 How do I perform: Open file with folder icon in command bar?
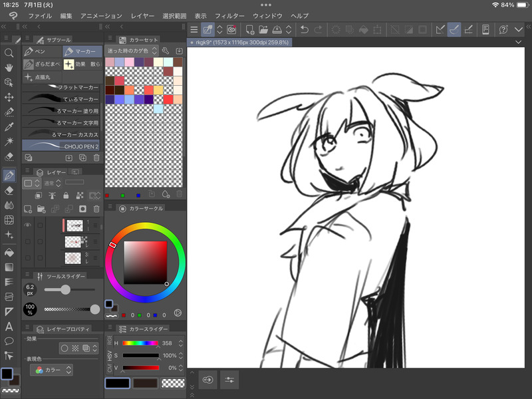[263, 30]
